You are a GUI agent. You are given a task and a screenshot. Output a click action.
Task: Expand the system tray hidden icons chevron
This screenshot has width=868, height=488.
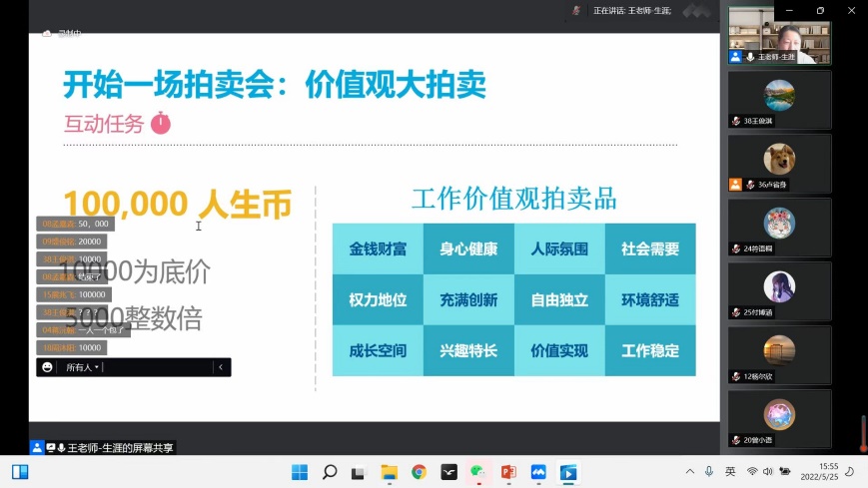(689, 472)
